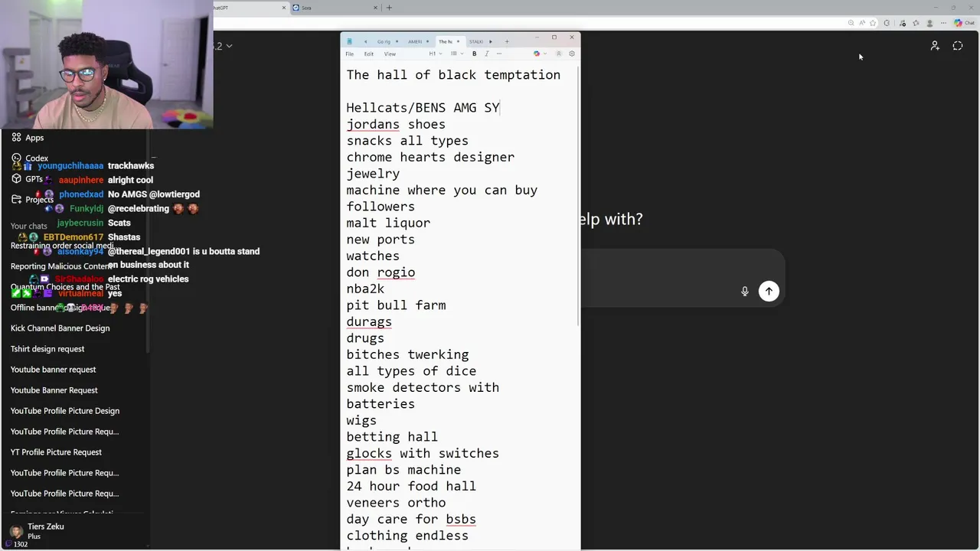Open the Copilot Chat button in browser
Image resolution: width=980 pixels, height=551 pixels.
(x=964, y=23)
